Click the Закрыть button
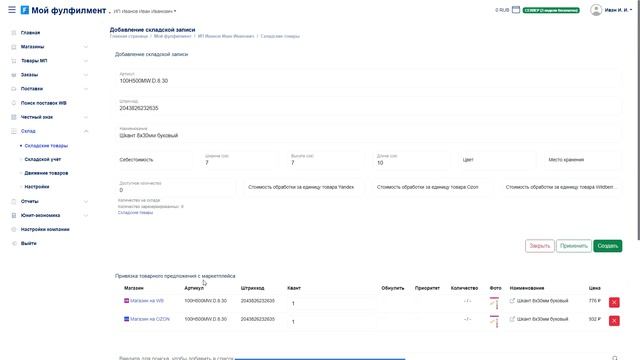 click(x=540, y=246)
